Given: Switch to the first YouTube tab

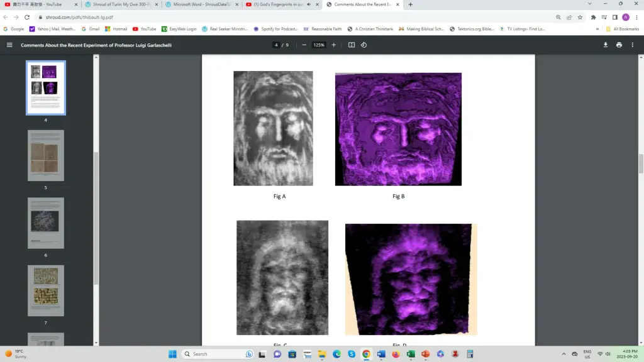Looking at the screenshot, I should point(40,4).
